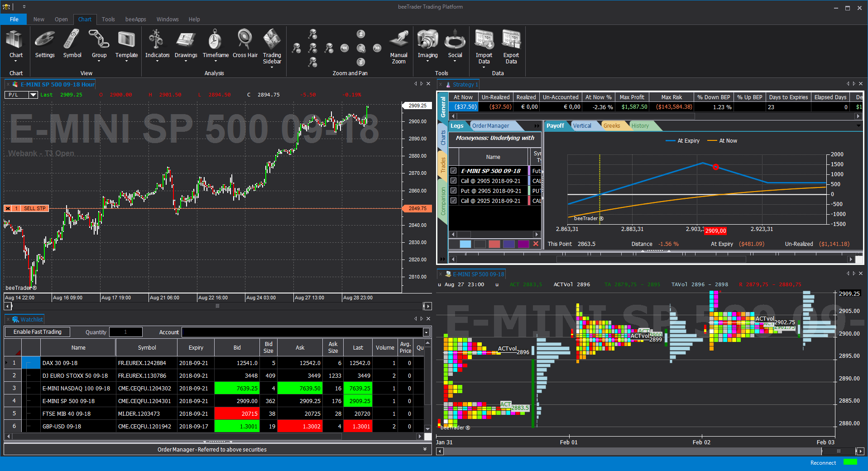Open the Timeframe selector
This screenshot has width=868, height=471.
pos(216,44)
